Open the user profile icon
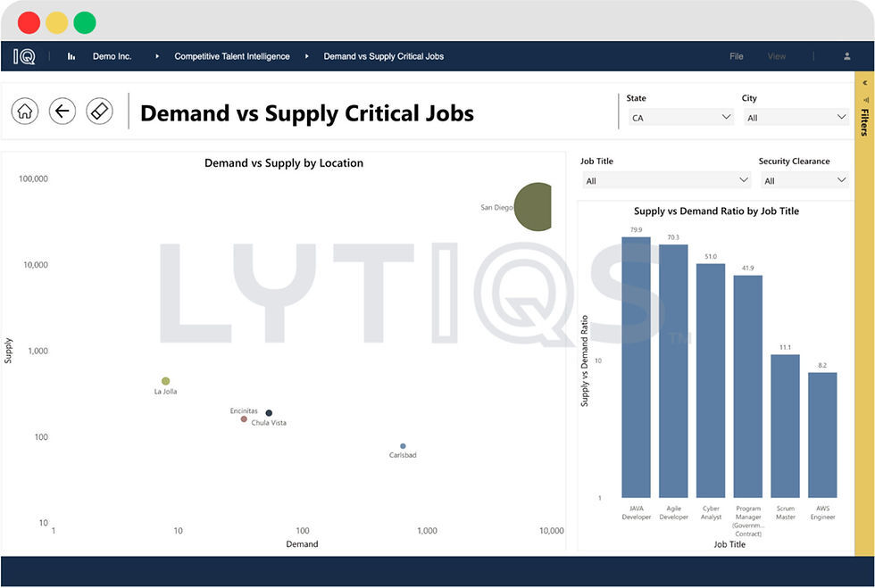875x588 pixels. coord(846,56)
